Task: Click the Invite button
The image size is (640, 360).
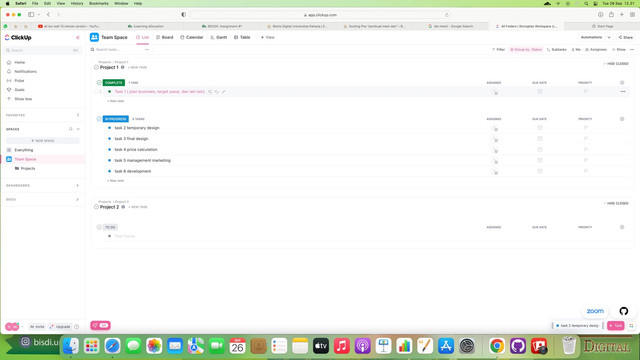Action: coord(37,327)
